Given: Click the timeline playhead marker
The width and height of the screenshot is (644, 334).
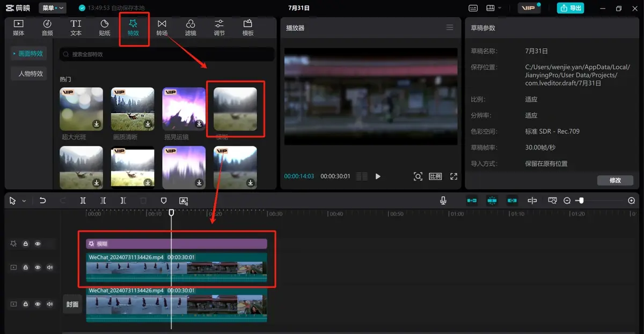Looking at the screenshot, I should click(x=171, y=212).
